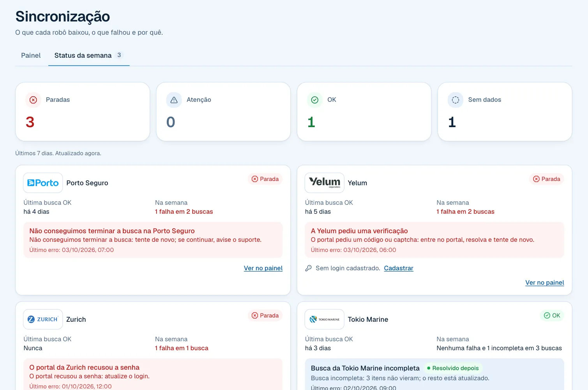Click the Atenção warning triangle icon

[x=174, y=100]
